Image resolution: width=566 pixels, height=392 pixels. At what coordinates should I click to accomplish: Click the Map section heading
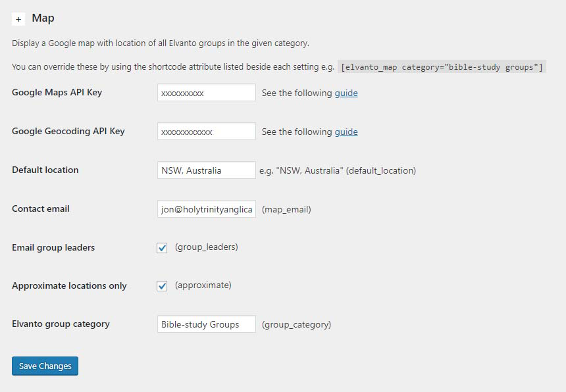pyautogui.click(x=43, y=18)
